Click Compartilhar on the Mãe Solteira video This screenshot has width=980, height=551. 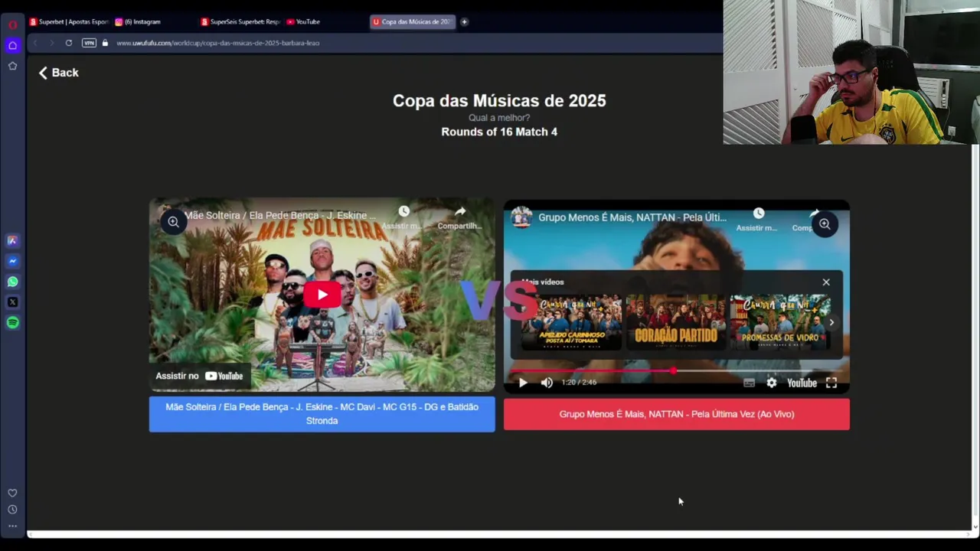[459, 217]
